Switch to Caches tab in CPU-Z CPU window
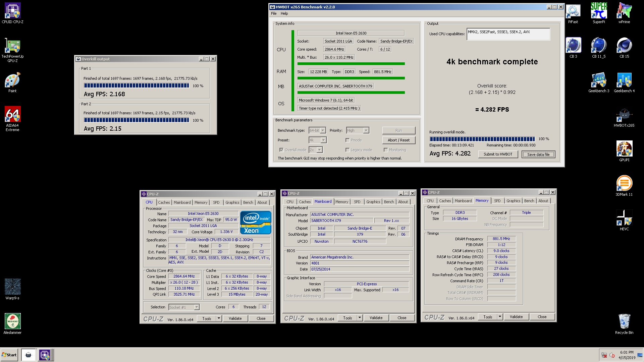The height and width of the screenshot is (362, 644). [x=164, y=202]
